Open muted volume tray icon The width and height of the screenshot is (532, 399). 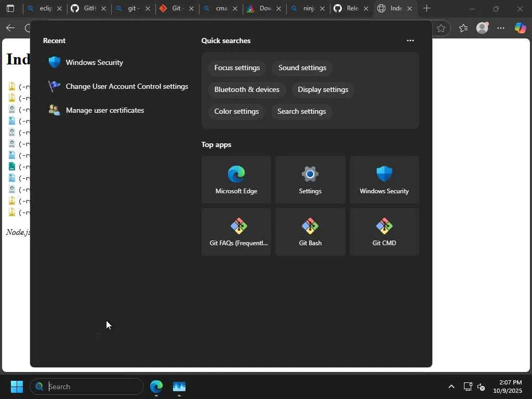click(x=481, y=387)
